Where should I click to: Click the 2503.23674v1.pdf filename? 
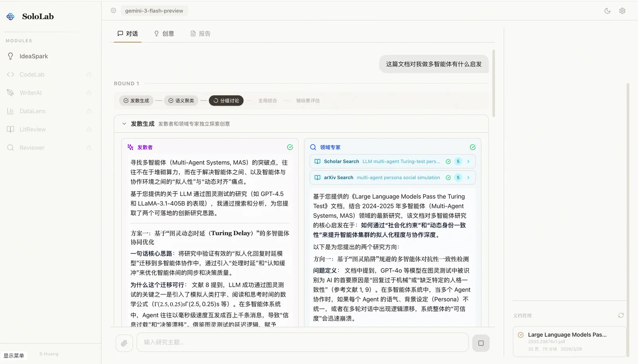point(547,342)
